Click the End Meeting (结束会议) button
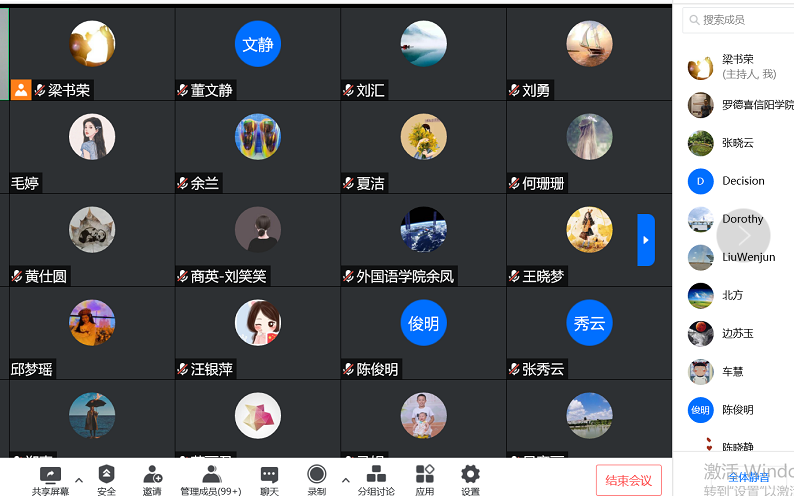This screenshot has height=496, width=794. (628, 480)
